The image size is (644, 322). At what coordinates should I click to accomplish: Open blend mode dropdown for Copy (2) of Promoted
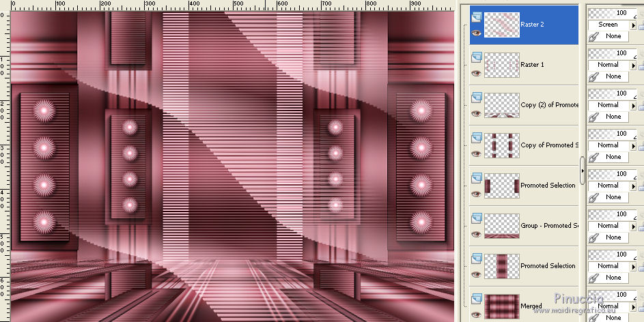(633, 105)
